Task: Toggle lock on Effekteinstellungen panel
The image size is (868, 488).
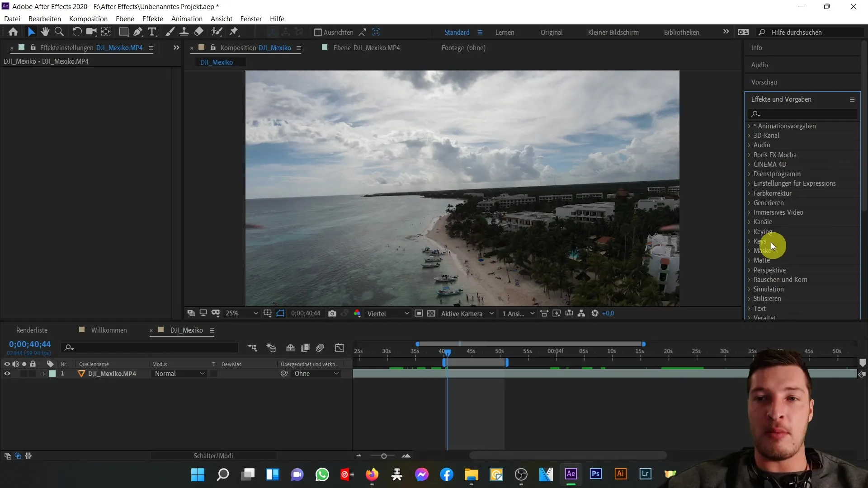Action: coord(33,47)
